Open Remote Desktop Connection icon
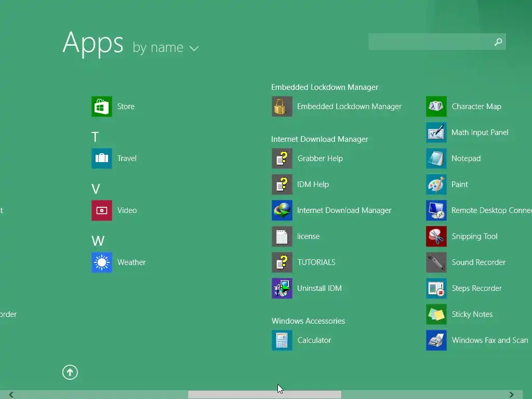The height and width of the screenshot is (399, 532). click(x=436, y=210)
